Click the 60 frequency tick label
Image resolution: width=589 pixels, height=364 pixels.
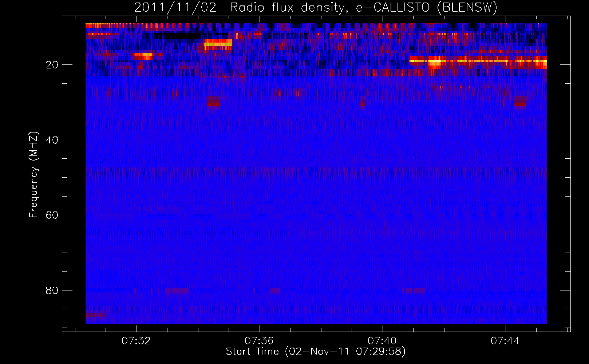[52, 215]
